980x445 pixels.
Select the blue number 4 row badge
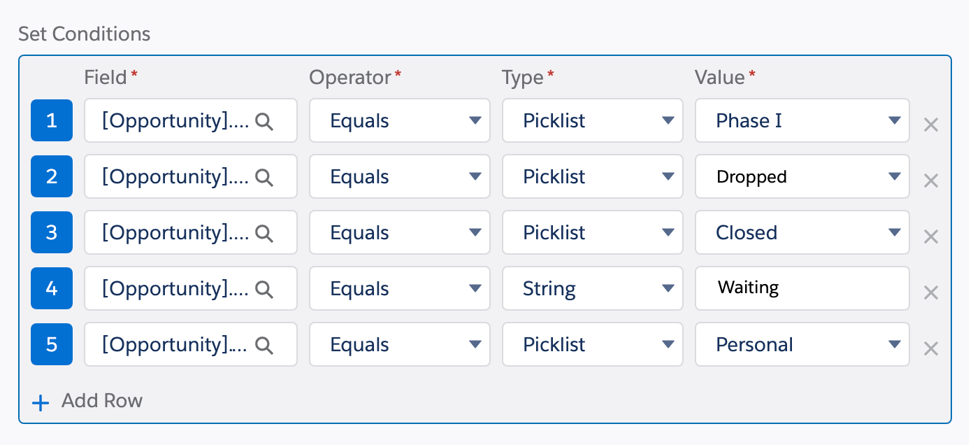point(52,288)
